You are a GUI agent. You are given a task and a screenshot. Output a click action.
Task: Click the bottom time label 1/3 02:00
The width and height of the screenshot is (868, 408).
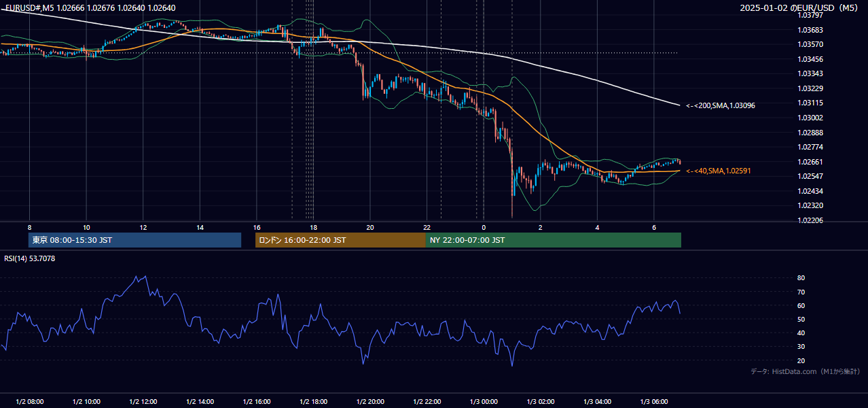tap(541, 402)
